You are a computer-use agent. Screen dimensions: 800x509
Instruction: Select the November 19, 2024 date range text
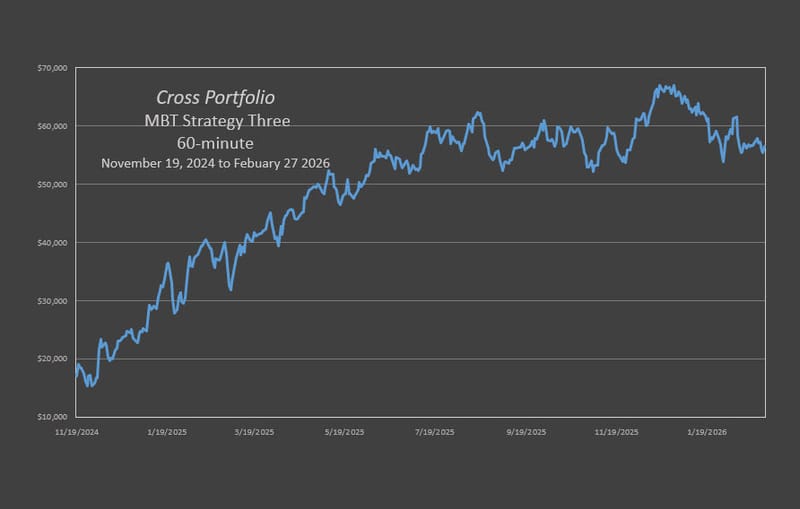pos(216,162)
